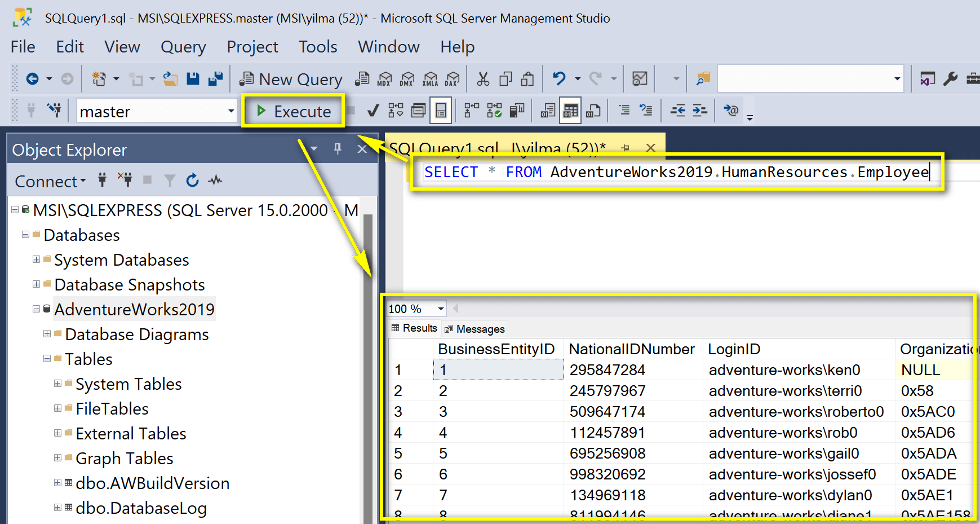Open a new XMLA query
The height and width of the screenshot is (524, 980).
430,78
